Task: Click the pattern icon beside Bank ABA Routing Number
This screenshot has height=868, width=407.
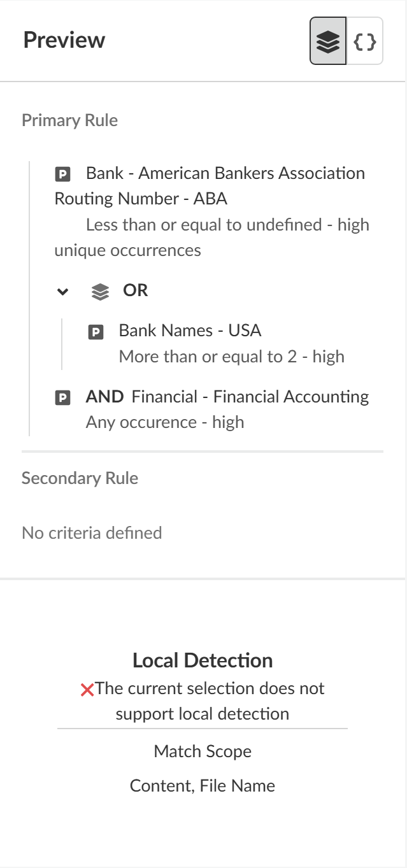Action: click(62, 174)
